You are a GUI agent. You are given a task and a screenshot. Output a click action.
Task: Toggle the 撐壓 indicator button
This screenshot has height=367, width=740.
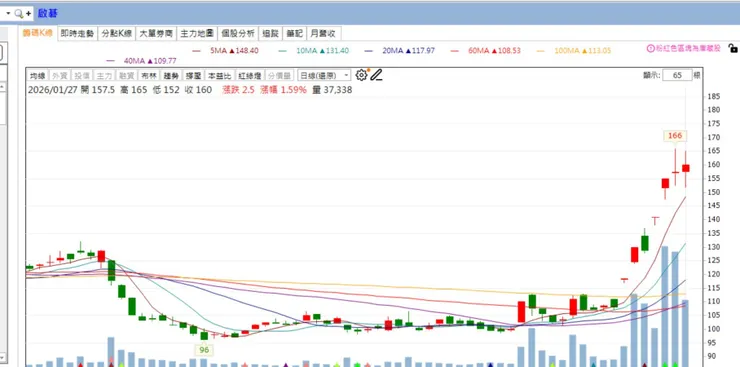[193, 75]
